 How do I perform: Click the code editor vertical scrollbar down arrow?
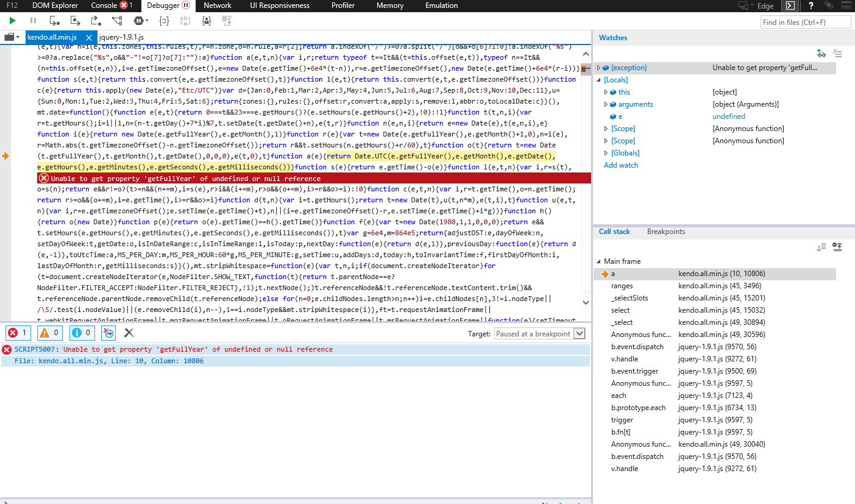coord(586,303)
